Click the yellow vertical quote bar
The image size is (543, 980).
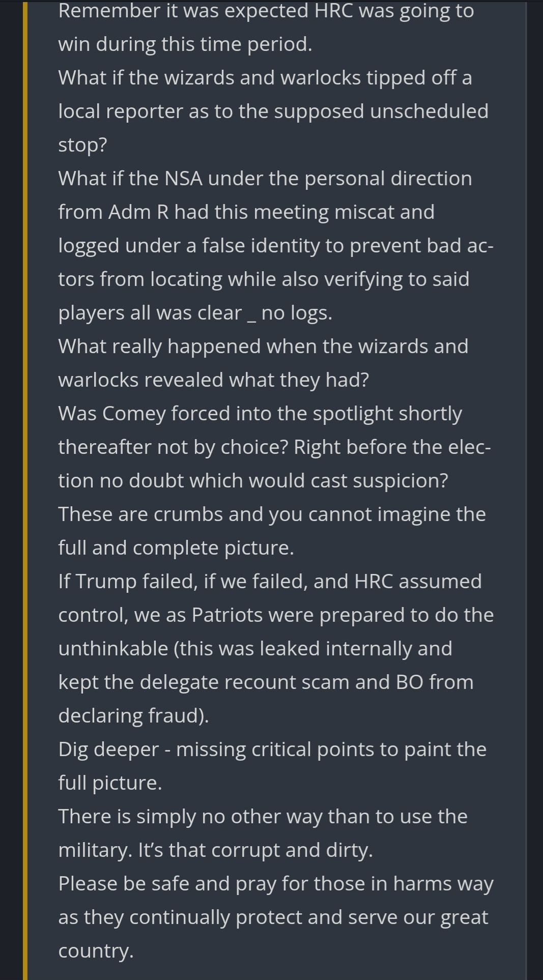[x=25, y=488]
